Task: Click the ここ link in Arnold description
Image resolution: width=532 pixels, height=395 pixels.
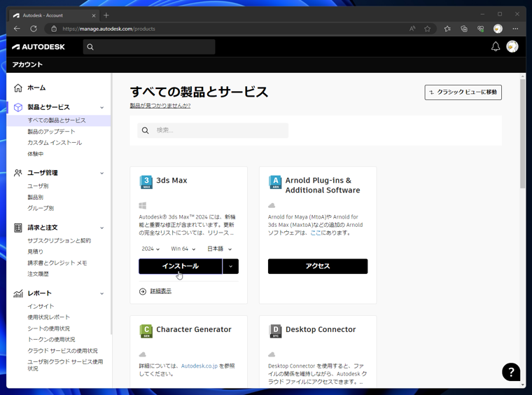Action: point(316,233)
